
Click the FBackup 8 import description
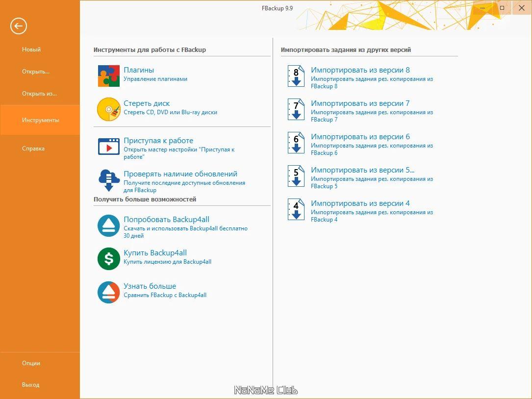[x=372, y=82]
